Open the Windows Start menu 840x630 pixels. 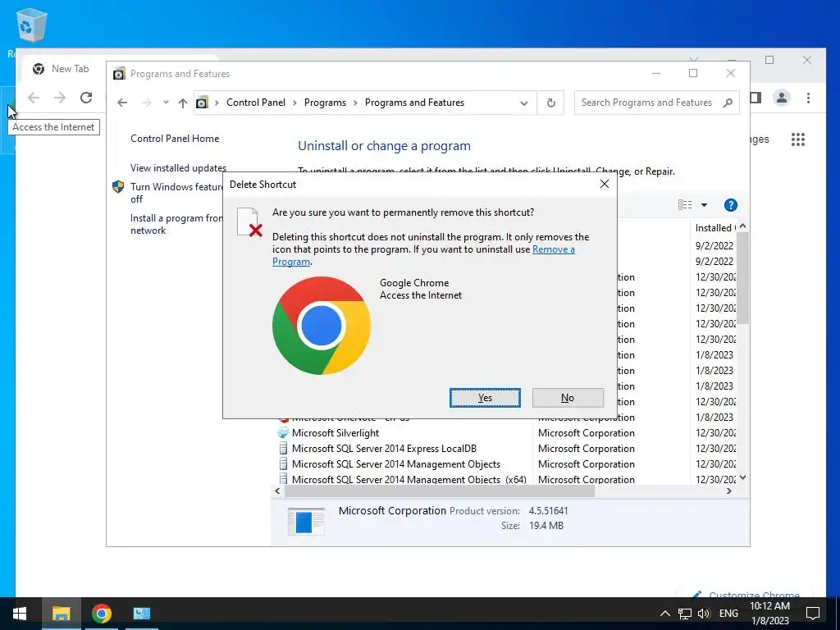[x=20, y=614]
